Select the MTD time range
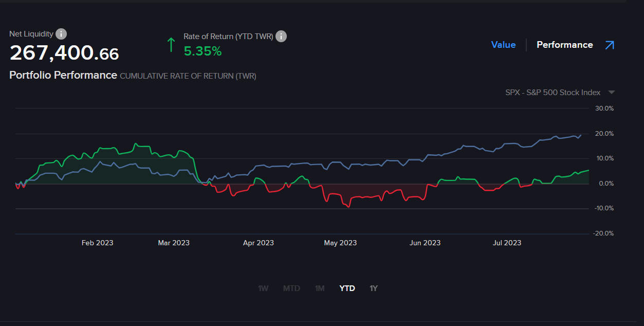 [291, 288]
